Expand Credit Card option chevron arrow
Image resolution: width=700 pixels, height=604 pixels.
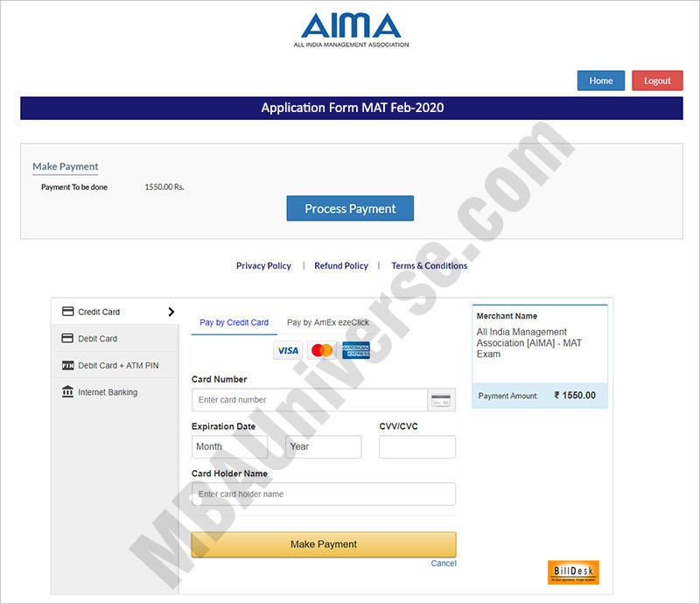(x=171, y=312)
